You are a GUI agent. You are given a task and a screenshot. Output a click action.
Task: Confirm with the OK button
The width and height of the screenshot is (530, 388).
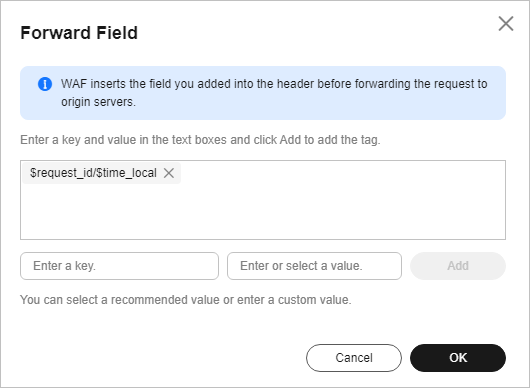[458, 358]
